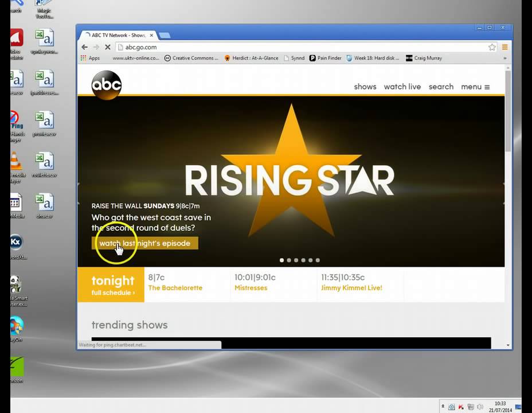The image size is (532, 413).
Task: Open the Pain Finder bookmark
Action: pos(326,58)
